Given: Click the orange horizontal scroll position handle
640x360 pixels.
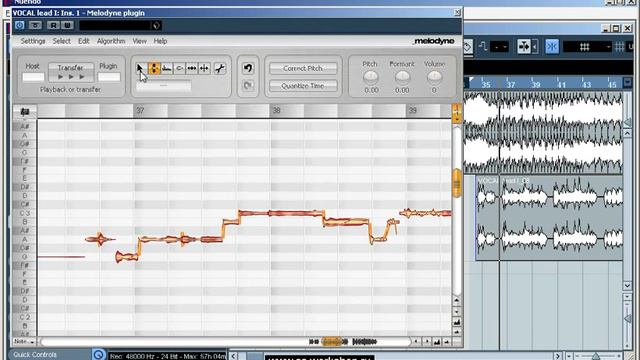Looking at the screenshot, I should pos(333,342).
